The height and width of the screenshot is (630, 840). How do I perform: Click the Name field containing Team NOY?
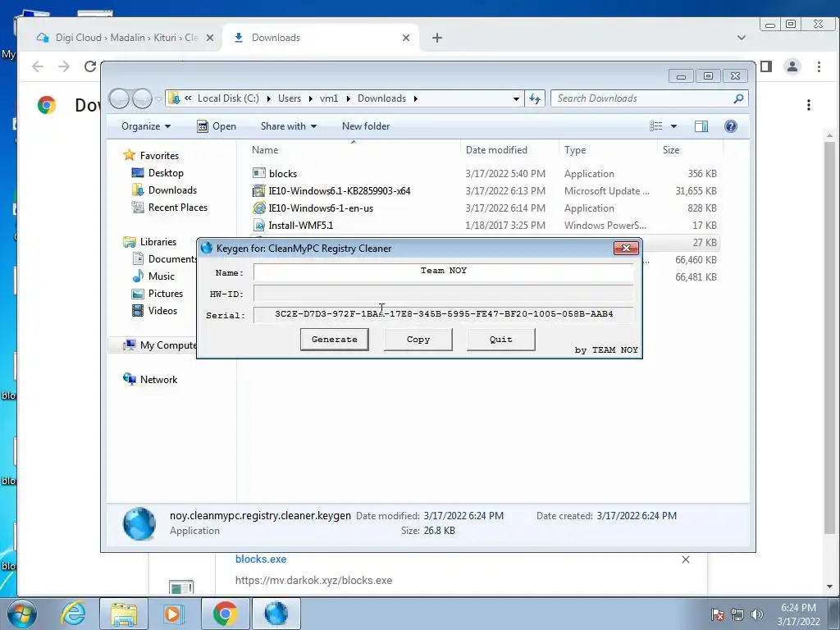pos(444,272)
